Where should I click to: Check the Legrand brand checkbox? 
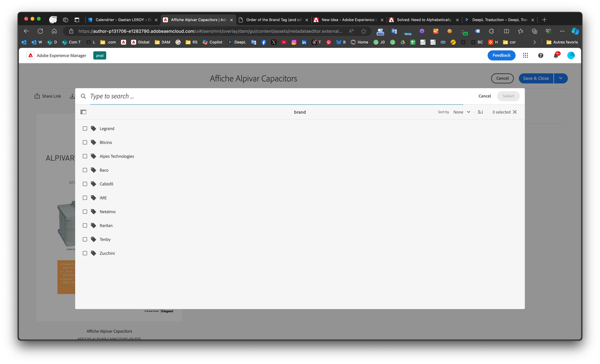click(x=85, y=128)
